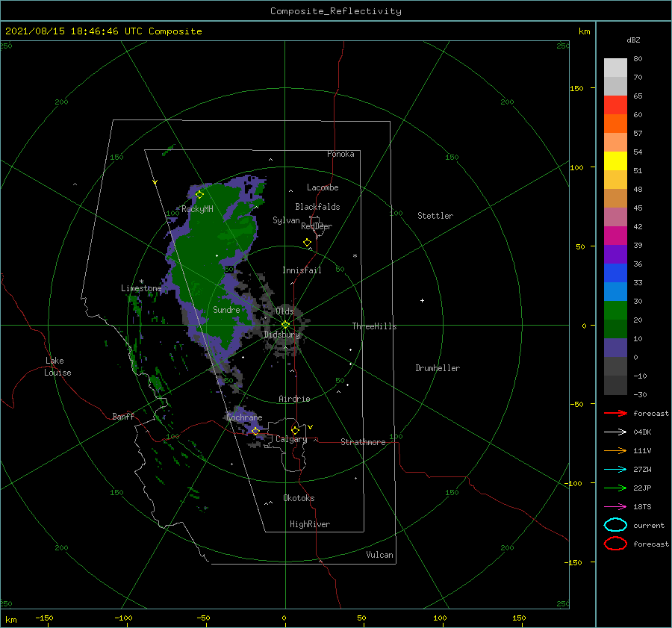Click the orange 111V arrow in the legend
Screen dimensions: 672x628
point(615,450)
